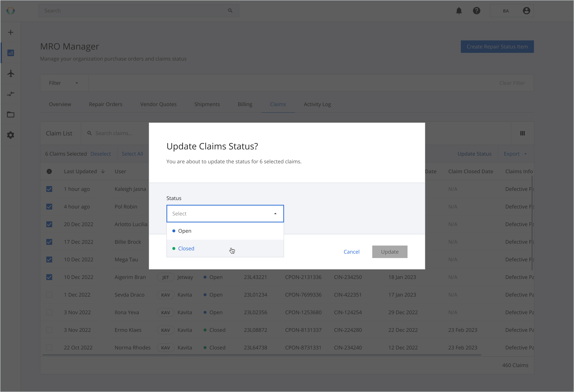This screenshot has height=392, width=574.
Task: Click the KAV badge for Ermo Klaes
Action: [x=166, y=330]
